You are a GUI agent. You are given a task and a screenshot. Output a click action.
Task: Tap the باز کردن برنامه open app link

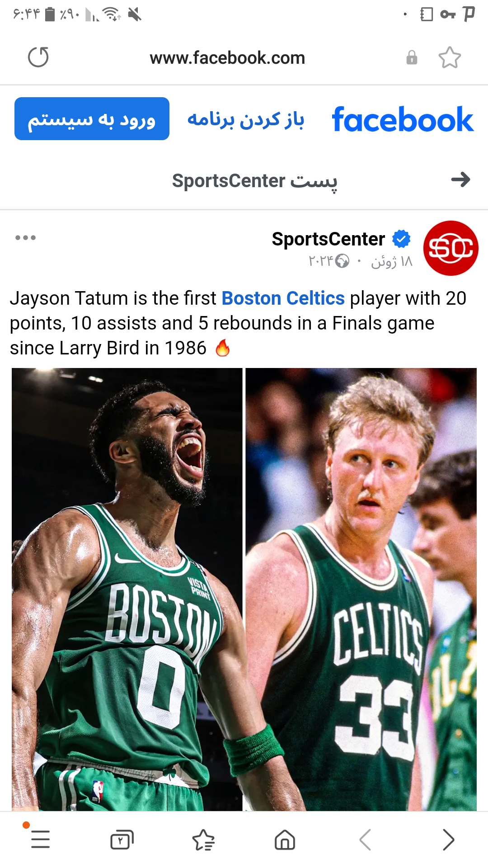[245, 120]
